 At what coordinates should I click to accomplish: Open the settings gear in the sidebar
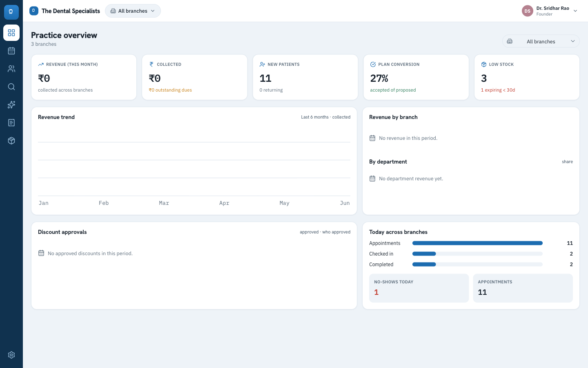[11, 355]
